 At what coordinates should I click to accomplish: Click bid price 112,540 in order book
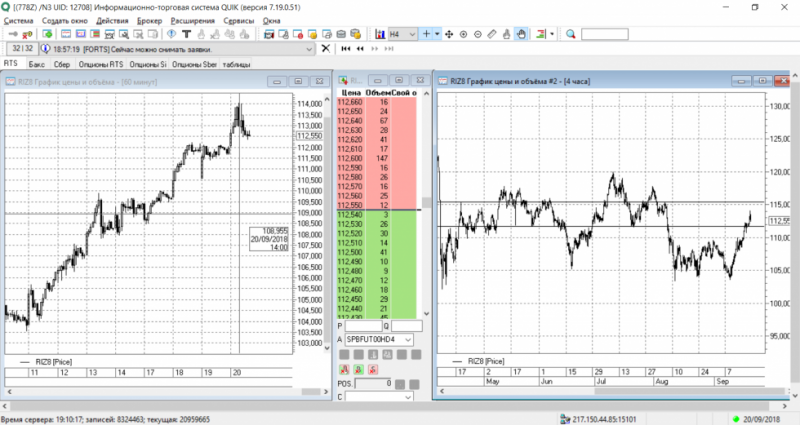[377, 215]
